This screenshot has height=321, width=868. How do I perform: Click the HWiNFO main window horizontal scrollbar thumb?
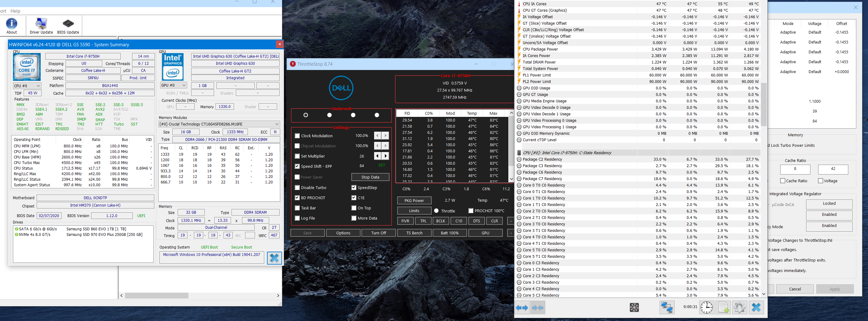[x=156, y=295]
